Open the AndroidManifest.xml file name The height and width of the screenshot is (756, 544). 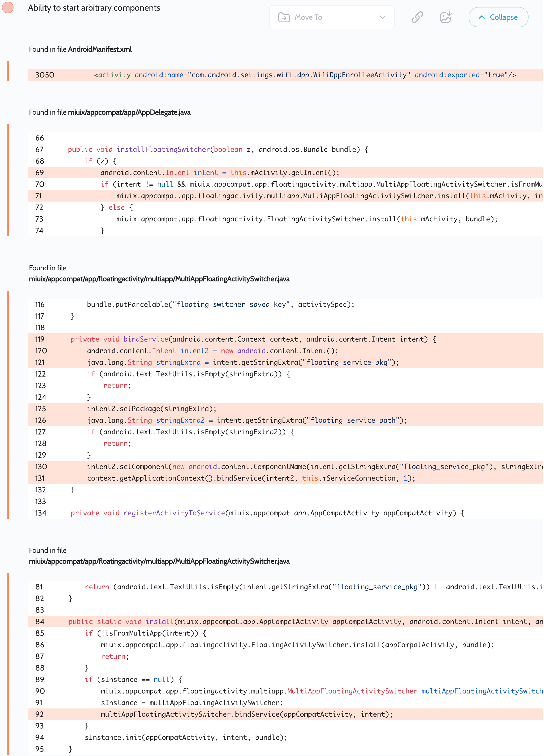coord(100,49)
